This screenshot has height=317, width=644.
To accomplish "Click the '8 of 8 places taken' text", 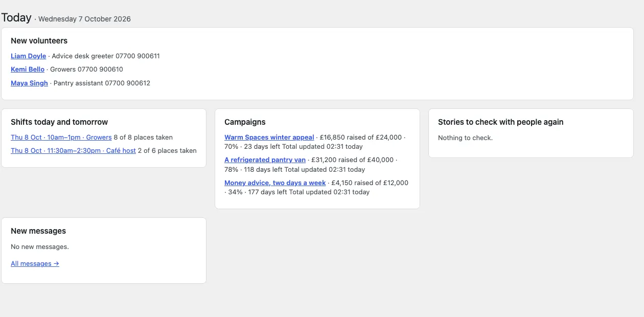I will (x=143, y=138).
